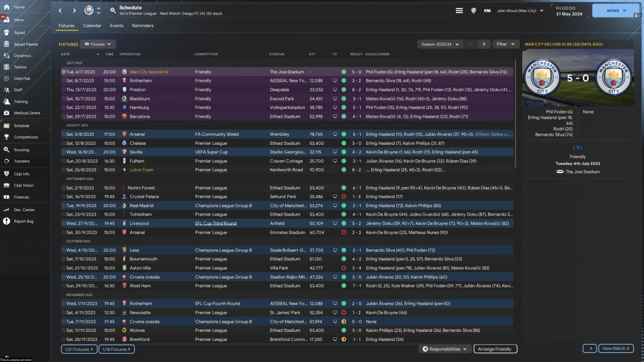
Task: Expand the Fixtures view dropdown
Action: 98,44
